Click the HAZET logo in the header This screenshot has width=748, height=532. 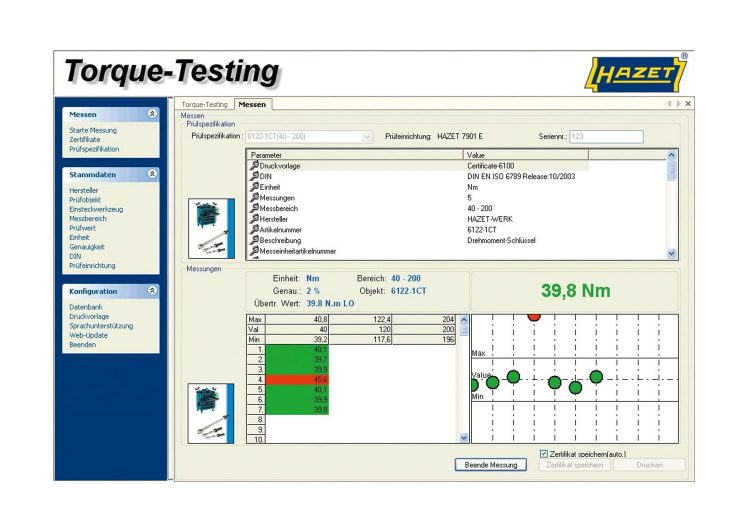(636, 75)
